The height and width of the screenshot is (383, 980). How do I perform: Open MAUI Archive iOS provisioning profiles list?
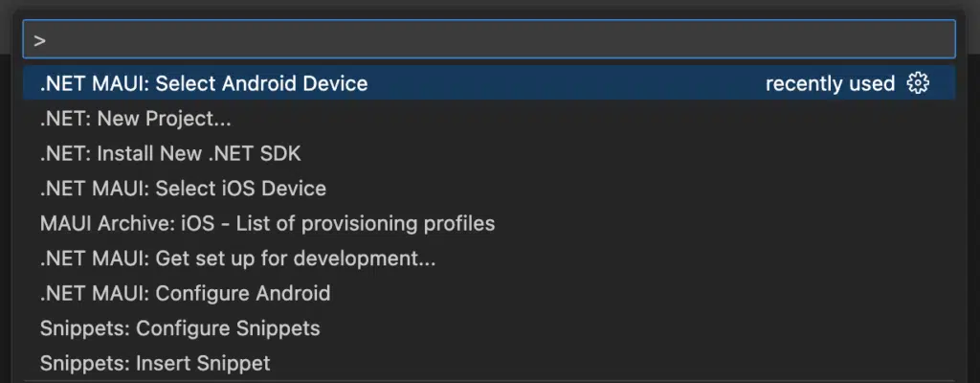(x=267, y=223)
